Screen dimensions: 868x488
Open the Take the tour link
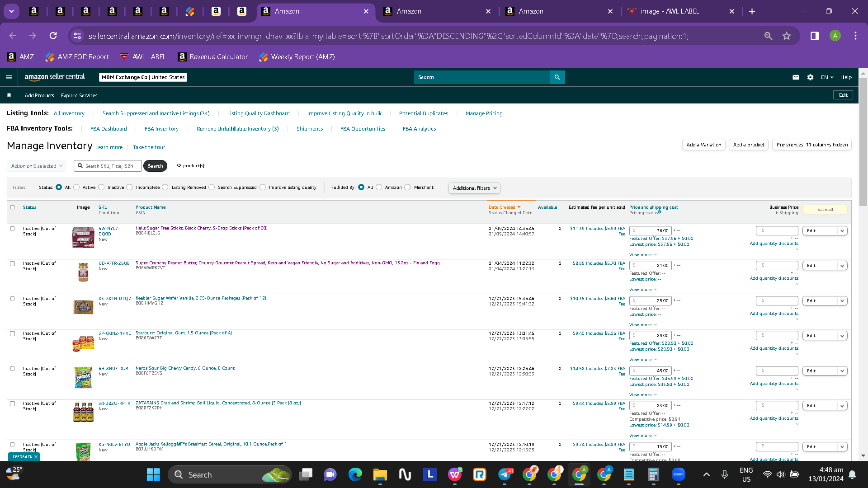pyautogui.click(x=149, y=147)
